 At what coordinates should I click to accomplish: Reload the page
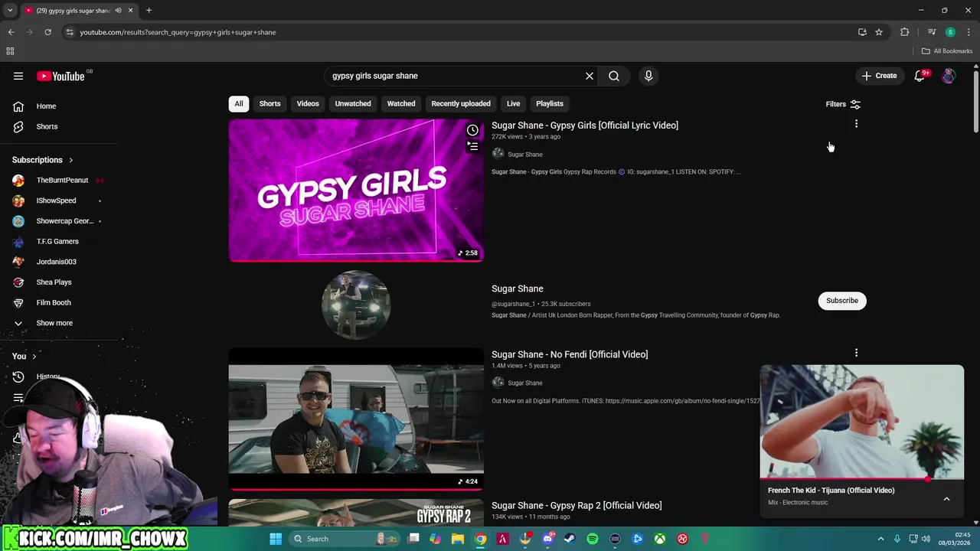point(47,32)
